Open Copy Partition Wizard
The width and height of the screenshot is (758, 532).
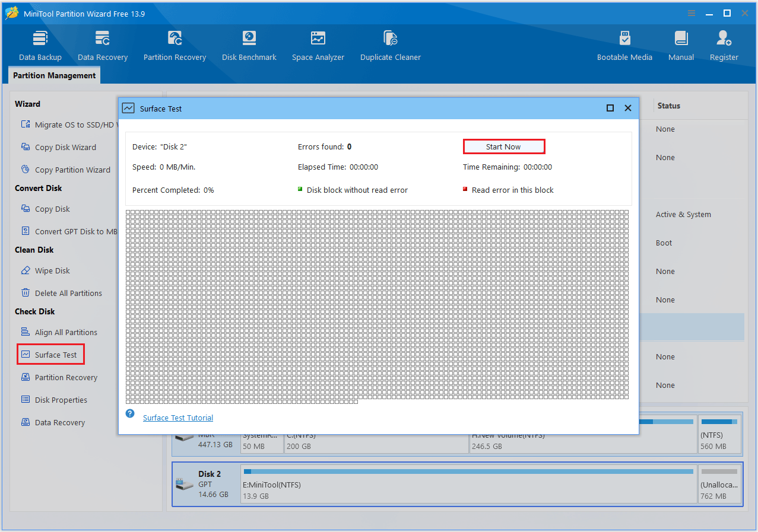tap(65, 170)
